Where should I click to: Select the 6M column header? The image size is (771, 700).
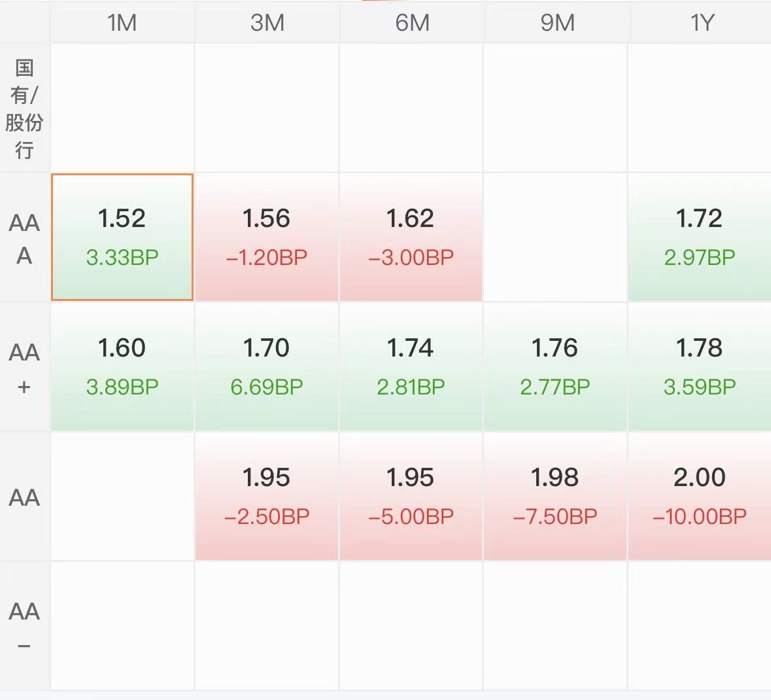[x=412, y=23]
